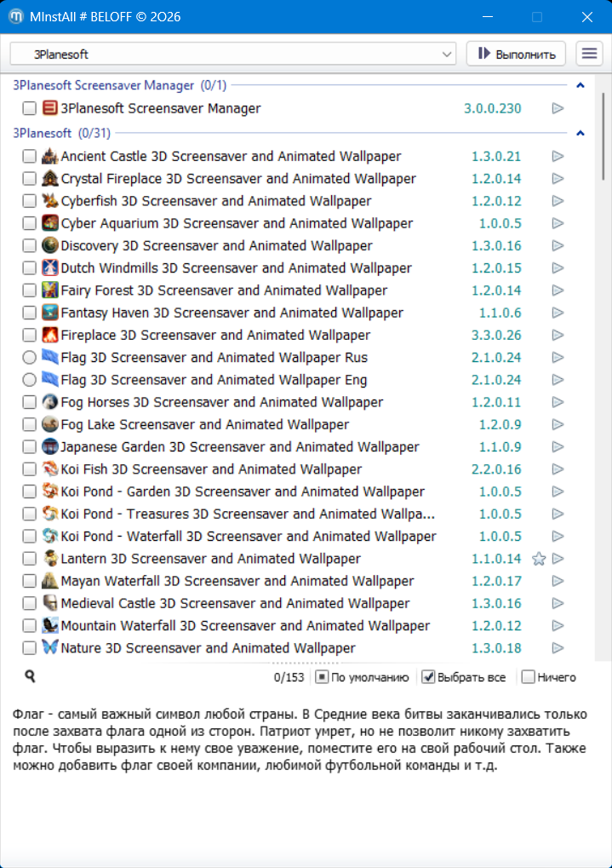Run Cyberfish with its play arrow
Screen dimensions: 612x868
click(558, 201)
